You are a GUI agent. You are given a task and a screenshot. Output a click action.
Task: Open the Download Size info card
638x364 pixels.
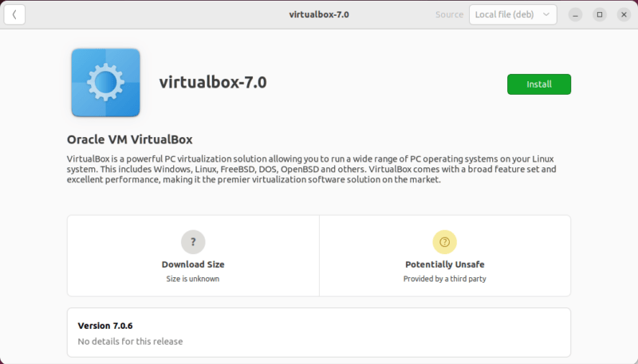pyautogui.click(x=193, y=256)
